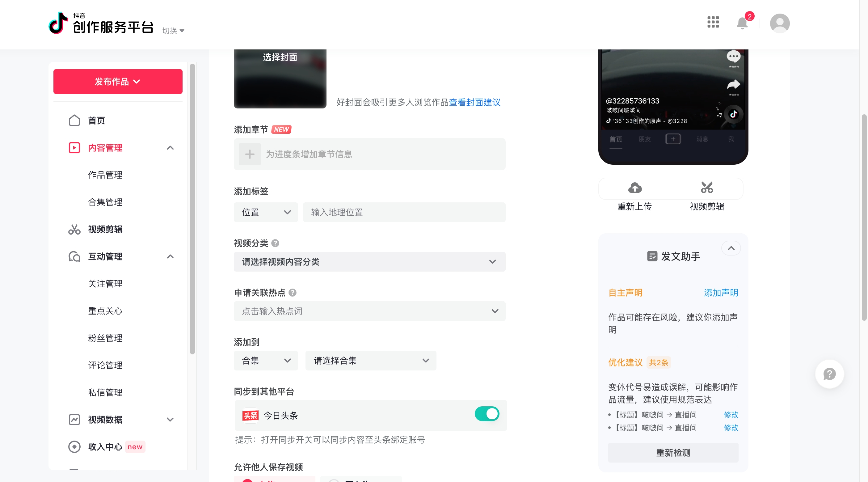The height and width of the screenshot is (482, 868).
Task: Expand the 请选择视频内容分类 dropdown
Action: [370, 262]
